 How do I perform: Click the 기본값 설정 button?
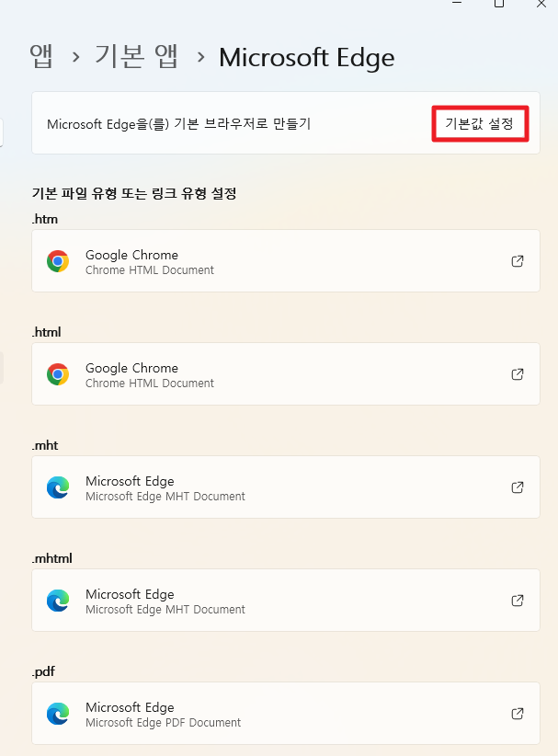click(x=479, y=123)
